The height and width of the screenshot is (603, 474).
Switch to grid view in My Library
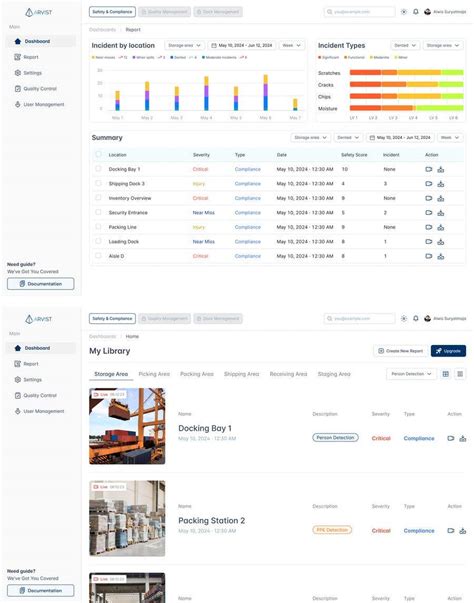(x=446, y=374)
